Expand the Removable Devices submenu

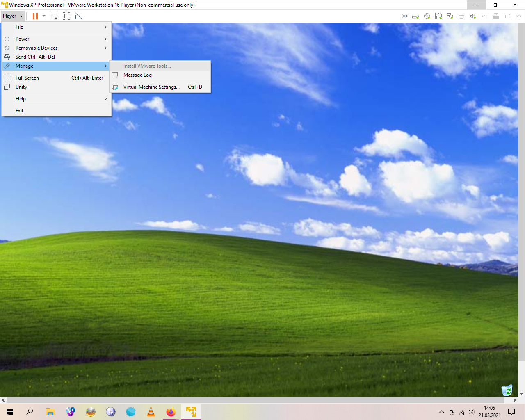56,48
